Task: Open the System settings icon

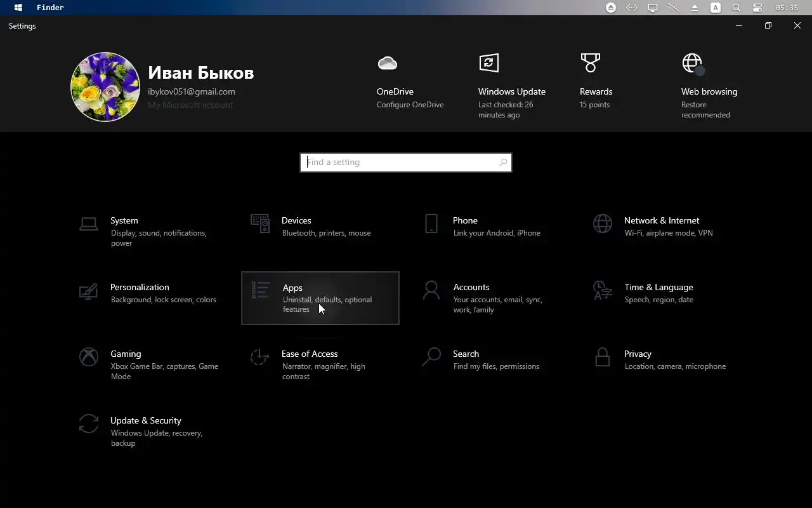Action: (x=88, y=224)
